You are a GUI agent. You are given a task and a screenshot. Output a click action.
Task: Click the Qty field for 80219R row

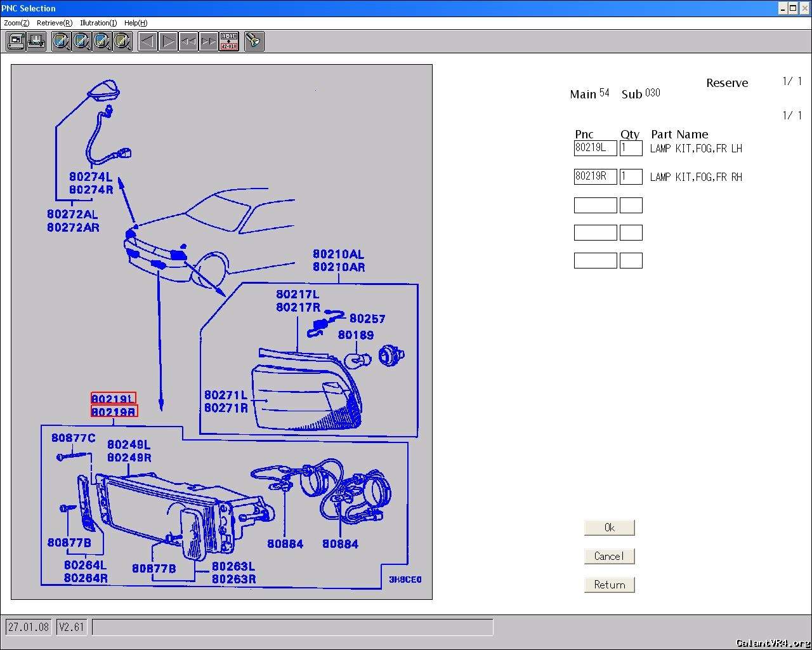[x=631, y=176]
